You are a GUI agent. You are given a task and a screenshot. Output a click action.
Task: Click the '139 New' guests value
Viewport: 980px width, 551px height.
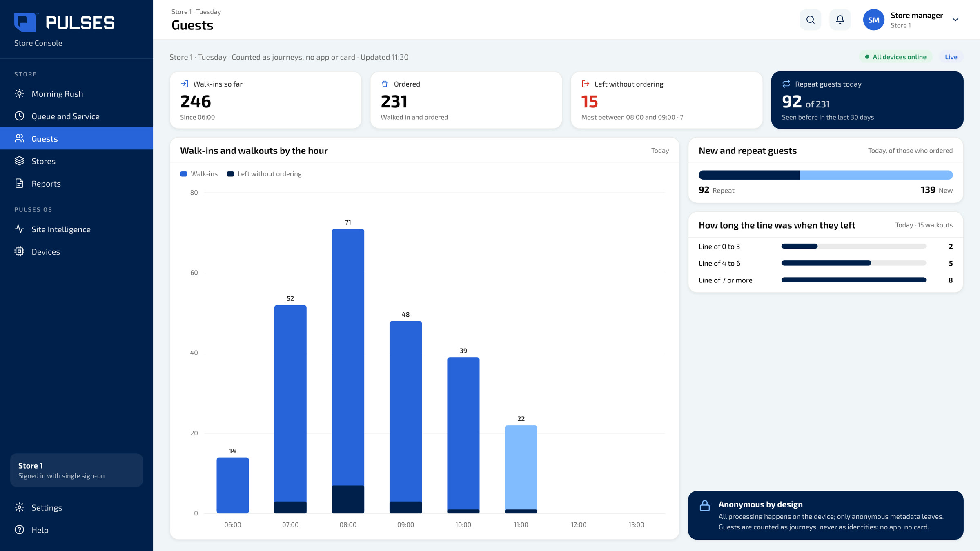[x=937, y=190]
